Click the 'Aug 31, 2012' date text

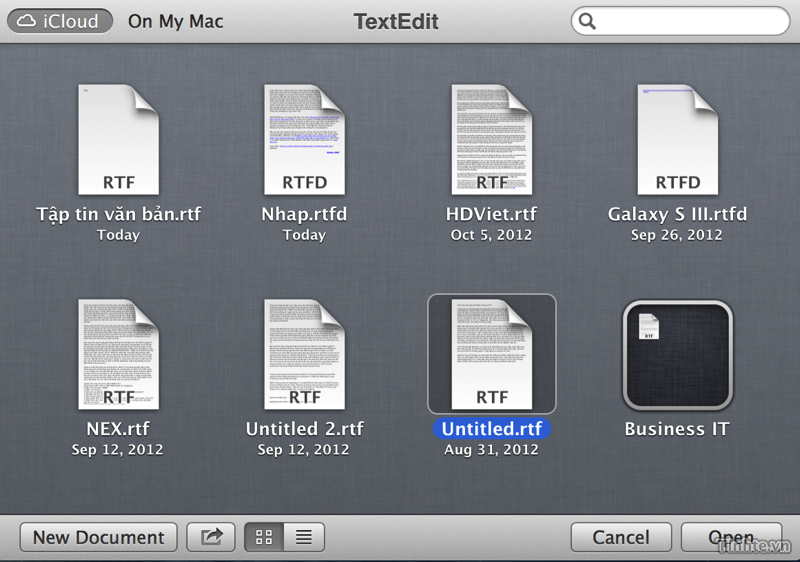pyautogui.click(x=491, y=449)
